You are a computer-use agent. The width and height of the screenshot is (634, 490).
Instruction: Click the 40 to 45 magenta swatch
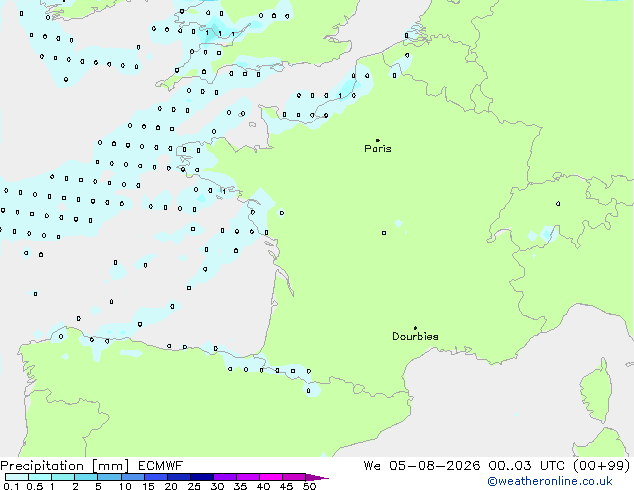[271, 477]
